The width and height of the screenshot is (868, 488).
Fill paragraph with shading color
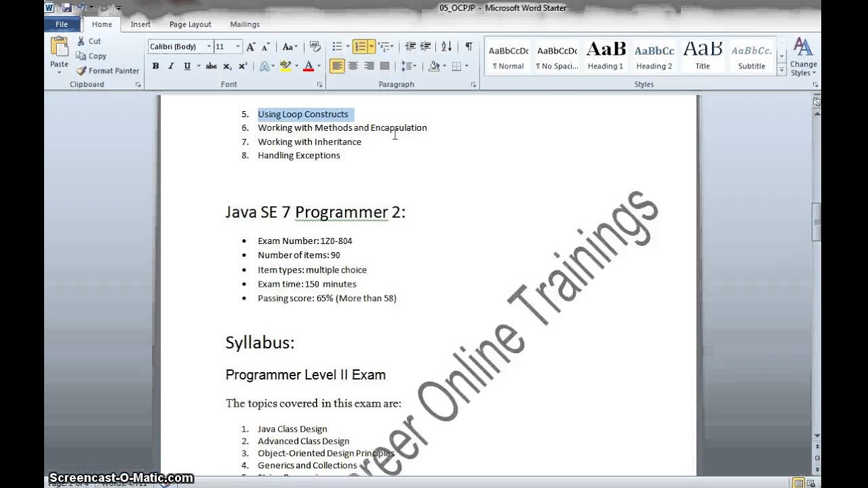pyautogui.click(x=434, y=66)
